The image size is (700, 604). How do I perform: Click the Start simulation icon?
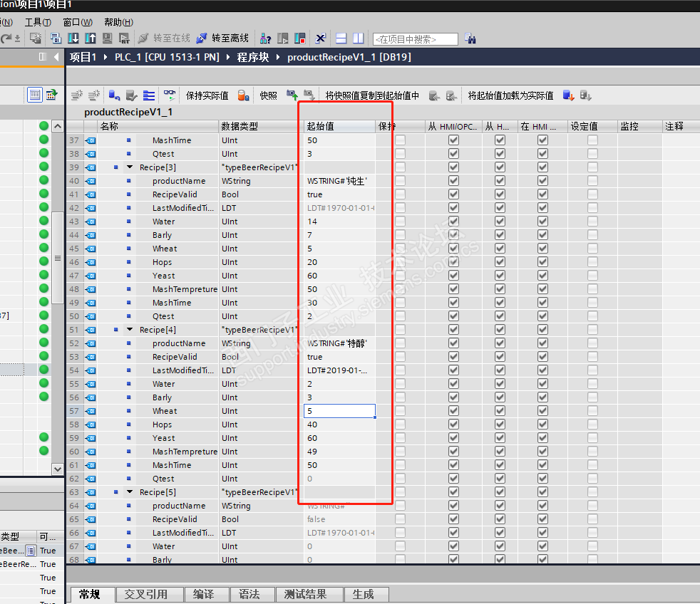coord(107,38)
